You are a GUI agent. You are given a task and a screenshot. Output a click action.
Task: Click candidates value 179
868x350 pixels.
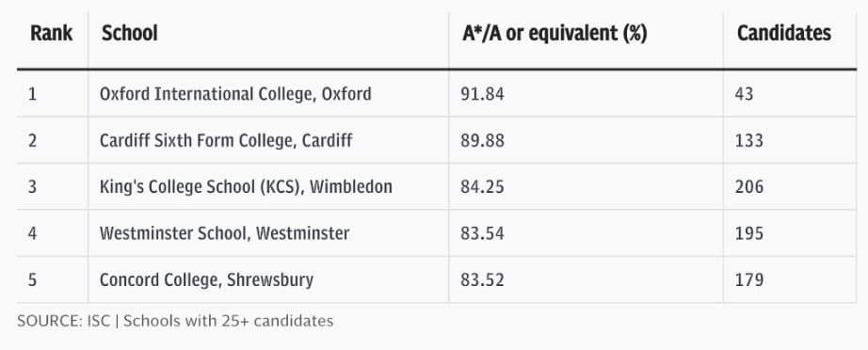pyautogui.click(x=749, y=279)
